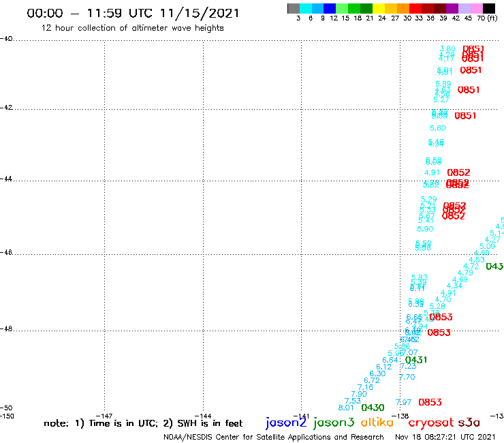Click the '8.01' wave height value
The width and height of the screenshot is (504, 443).
346,408
